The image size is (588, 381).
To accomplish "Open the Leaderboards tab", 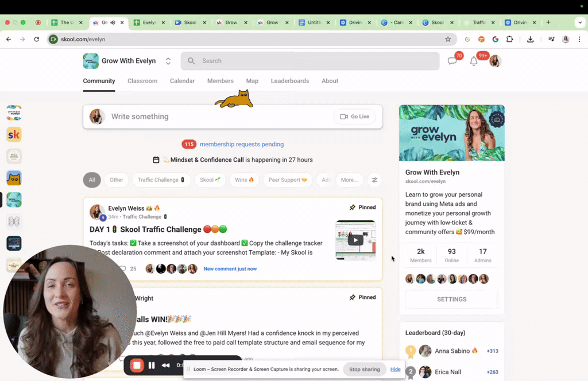I will tap(289, 81).
